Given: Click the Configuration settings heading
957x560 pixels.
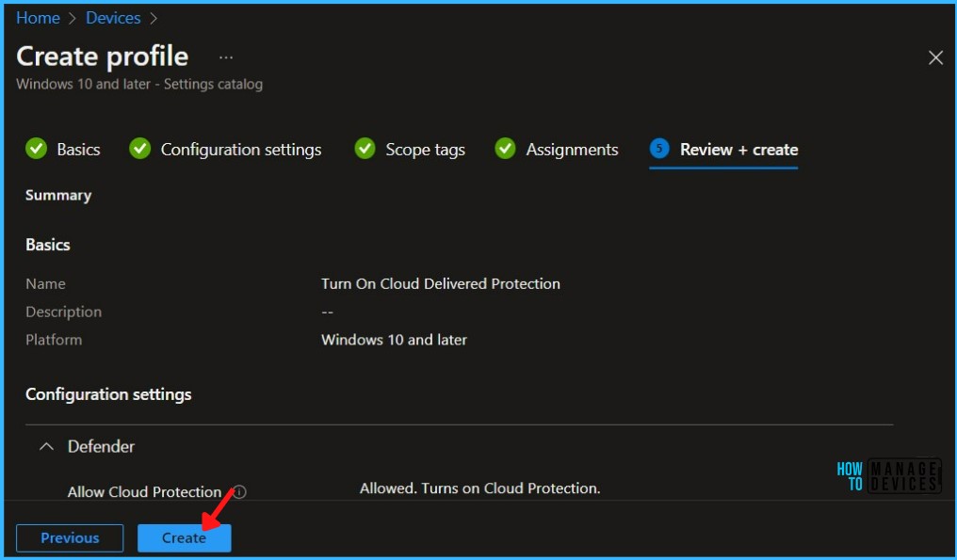Looking at the screenshot, I should tap(108, 394).
